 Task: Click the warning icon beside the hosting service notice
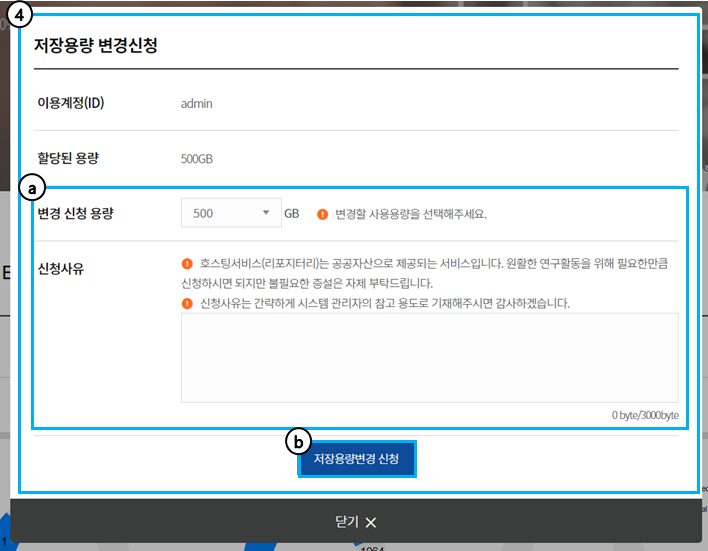tap(187, 265)
